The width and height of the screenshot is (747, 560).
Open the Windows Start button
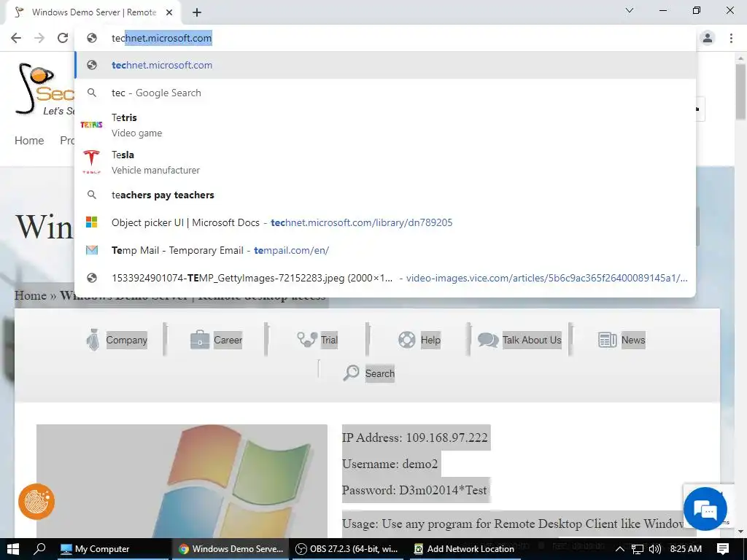pyautogui.click(x=13, y=549)
